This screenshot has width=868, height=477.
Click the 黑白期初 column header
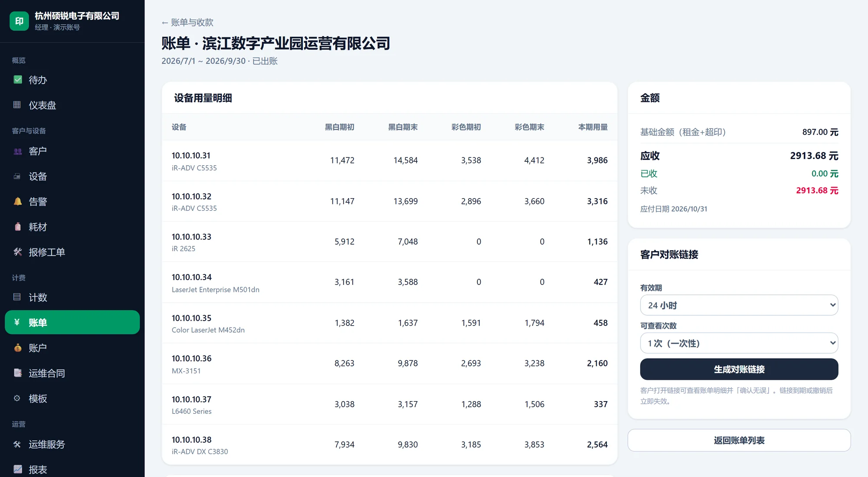click(x=340, y=127)
